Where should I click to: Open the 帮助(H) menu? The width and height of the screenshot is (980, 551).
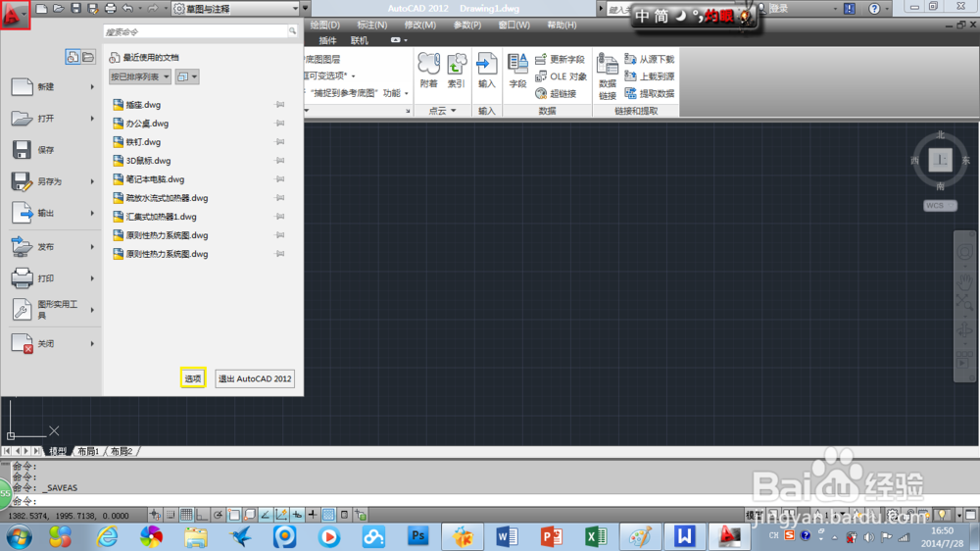562,25
